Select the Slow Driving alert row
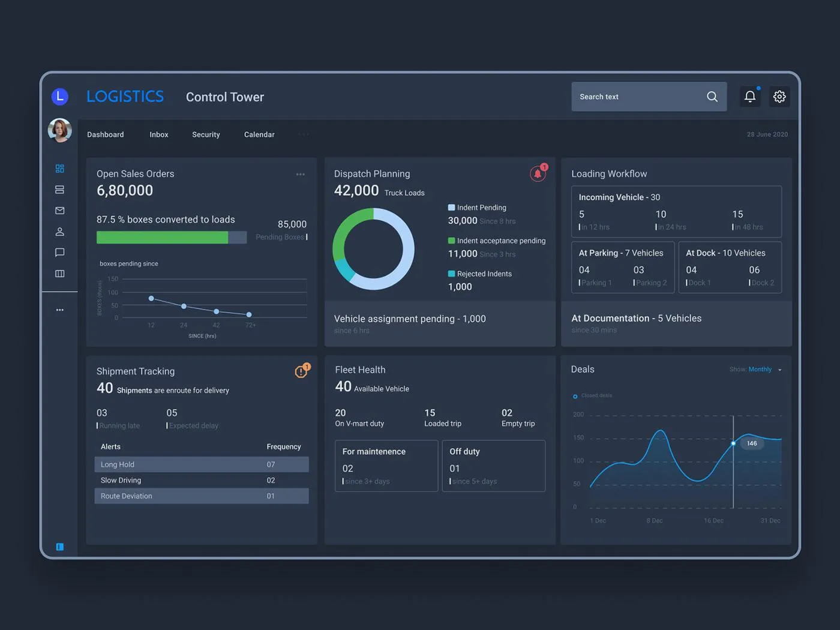This screenshot has width=840, height=630. point(202,480)
